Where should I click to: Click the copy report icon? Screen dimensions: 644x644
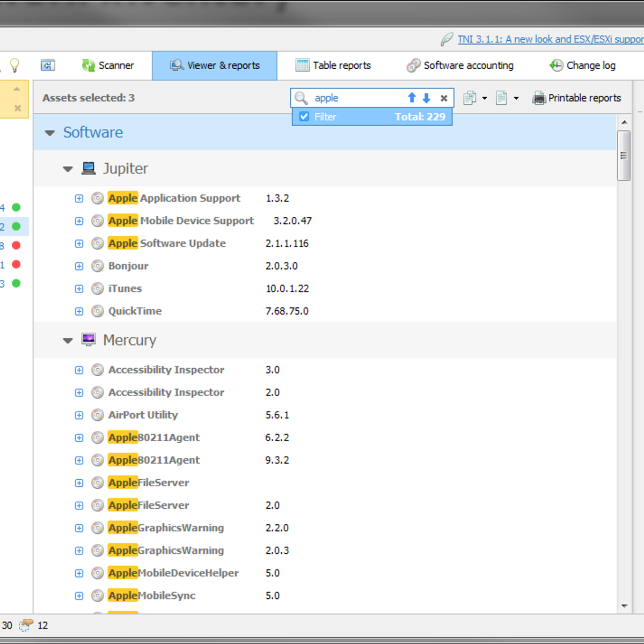tap(470, 98)
